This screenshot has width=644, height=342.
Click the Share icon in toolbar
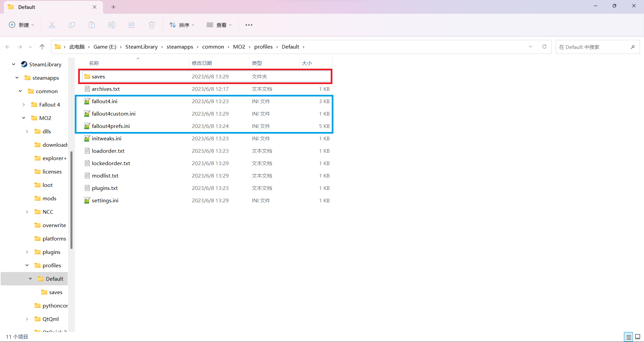click(132, 25)
